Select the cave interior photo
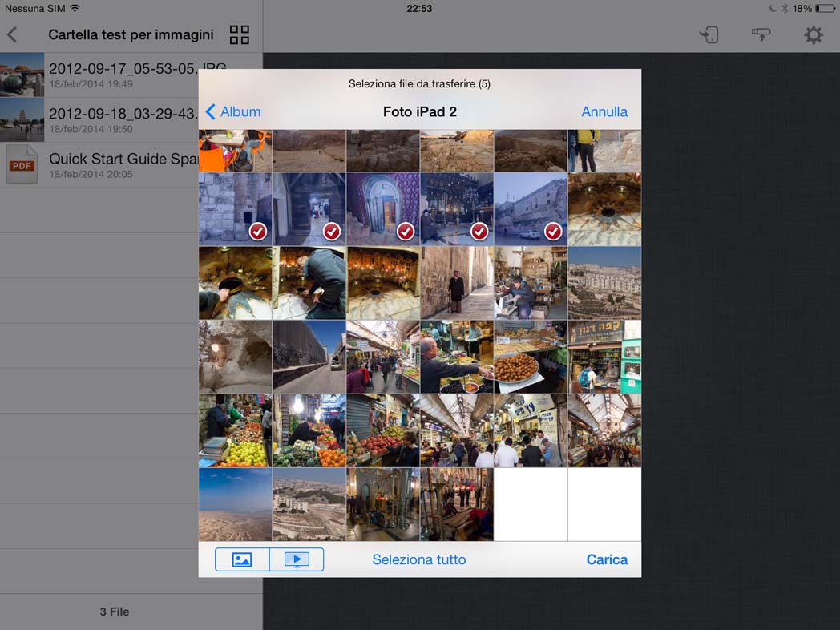Viewport: 840px width, 630px height. (235, 357)
